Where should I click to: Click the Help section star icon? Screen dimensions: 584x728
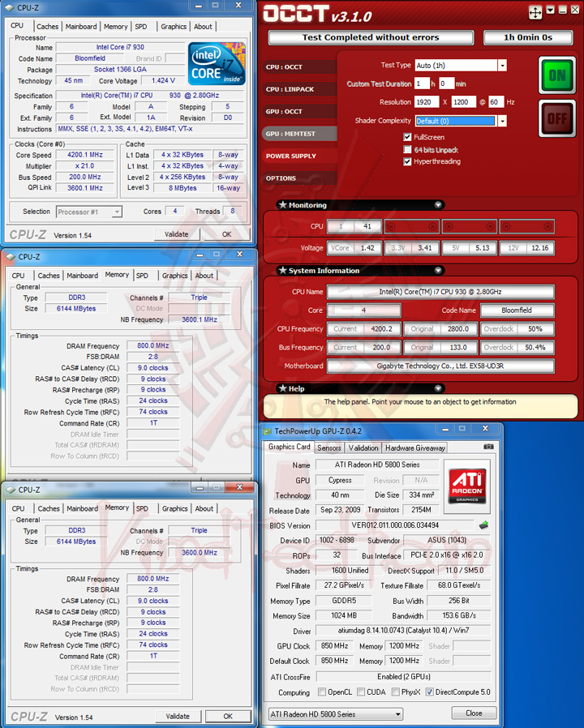[x=282, y=388]
